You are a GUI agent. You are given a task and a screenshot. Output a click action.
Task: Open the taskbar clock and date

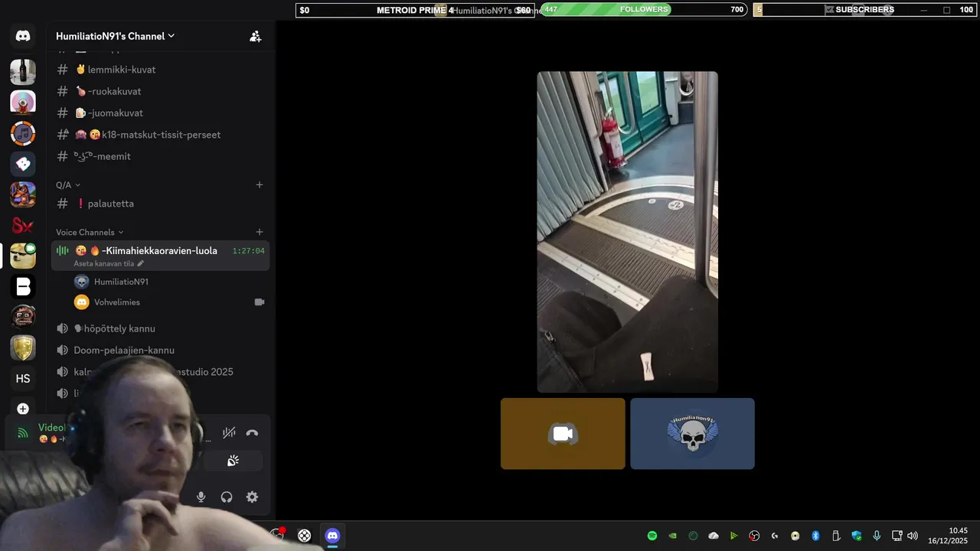point(949,536)
